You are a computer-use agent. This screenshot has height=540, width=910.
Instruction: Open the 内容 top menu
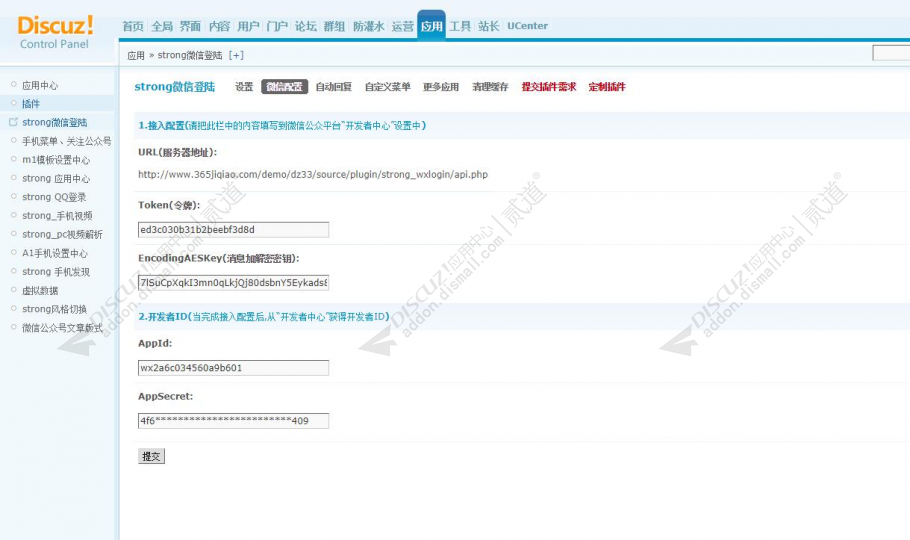tap(219, 26)
